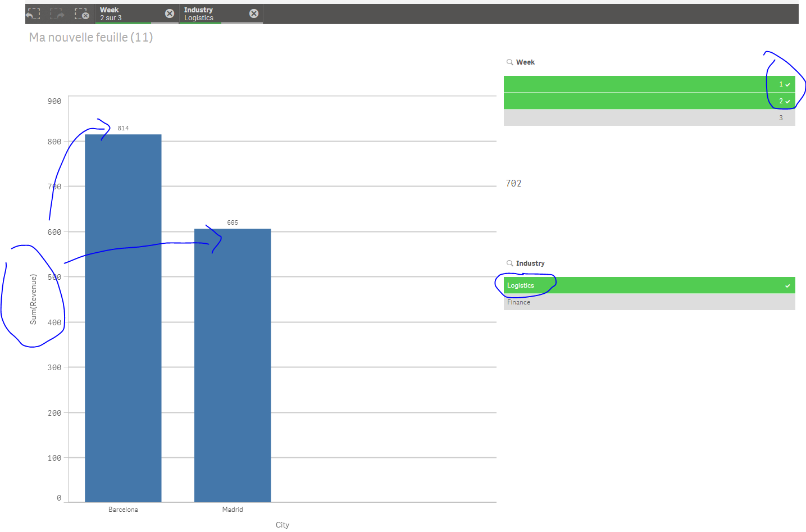Click the step back selection icon
806x532 pixels.
(34, 14)
